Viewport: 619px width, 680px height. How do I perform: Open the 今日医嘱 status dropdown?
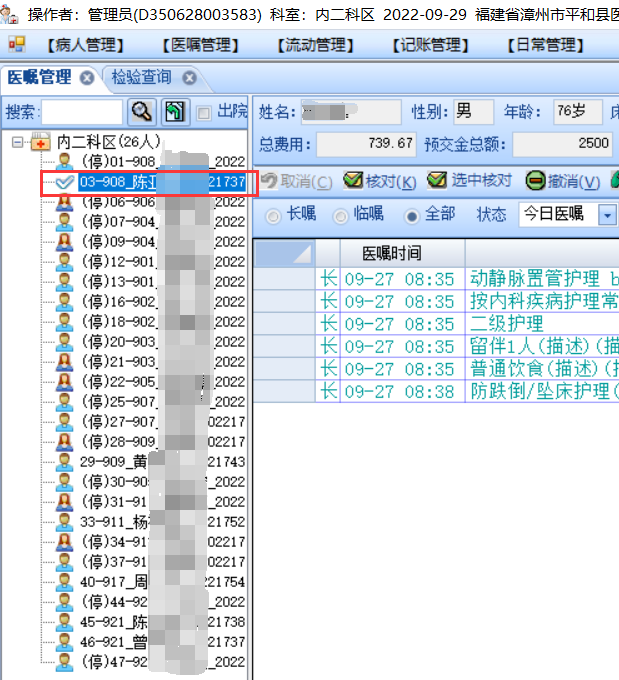tap(607, 215)
